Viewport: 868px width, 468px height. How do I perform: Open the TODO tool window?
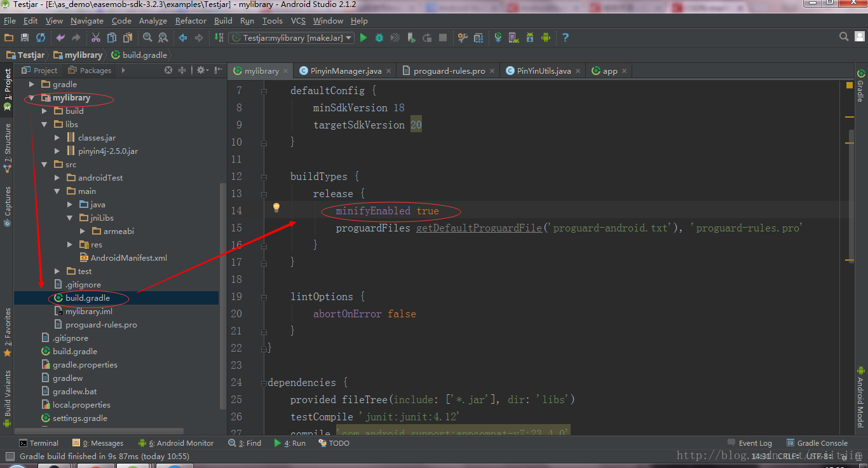tap(334, 443)
